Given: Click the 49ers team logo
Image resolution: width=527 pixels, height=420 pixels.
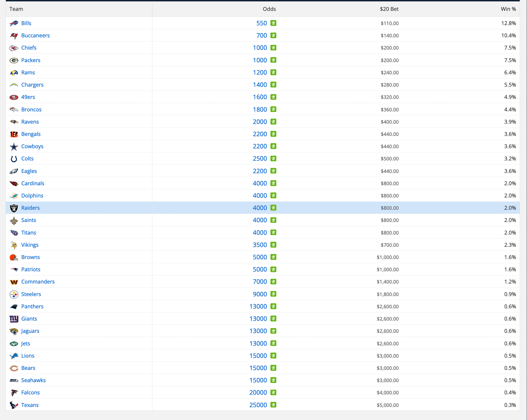Looking at the screenshot, I should (14, 97).
